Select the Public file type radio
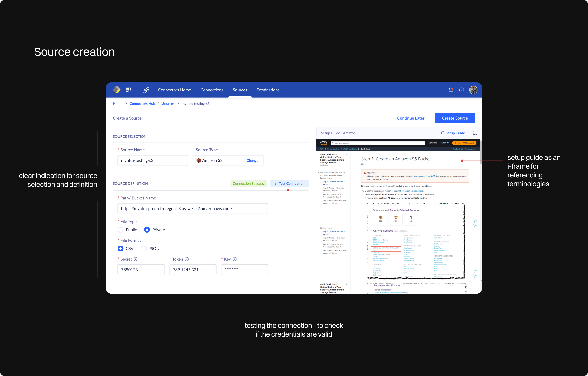This screenshot has height=376, width=588. [x=120, y=230]
